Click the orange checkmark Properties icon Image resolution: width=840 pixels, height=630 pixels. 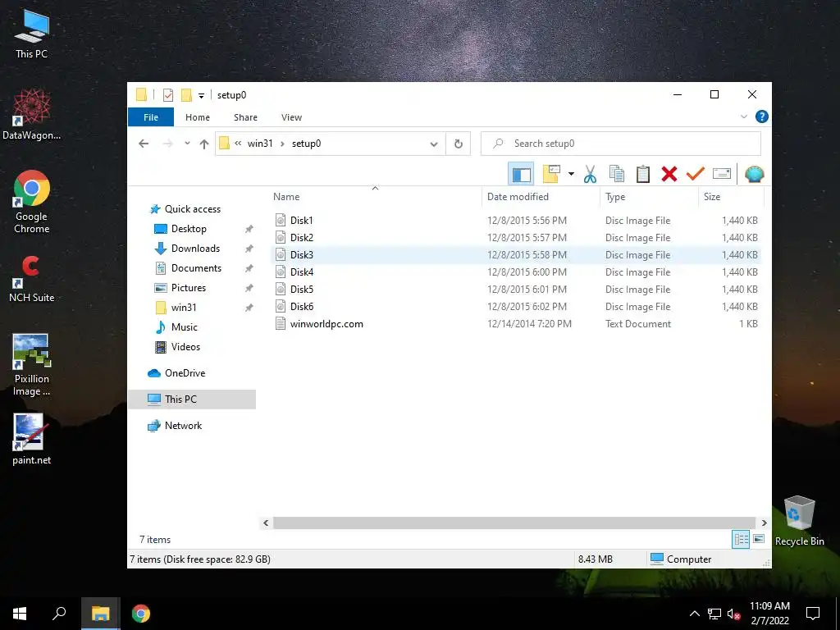696,174
